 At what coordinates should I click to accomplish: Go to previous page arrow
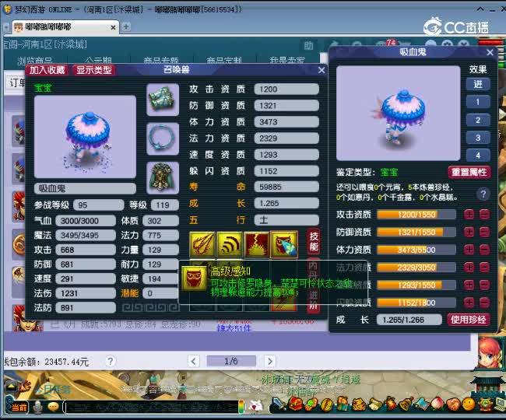tap(193, 361)
